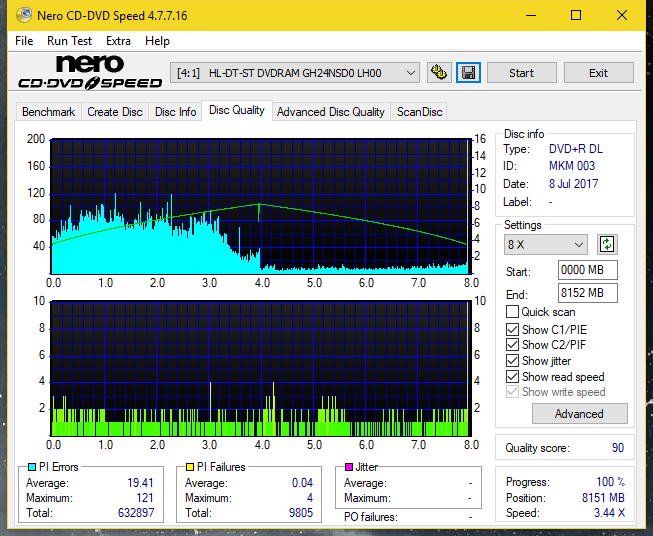This screenshot has width=653, height=536.
Task: Click the Position value 8151 MB
Action: click(603, 498)
